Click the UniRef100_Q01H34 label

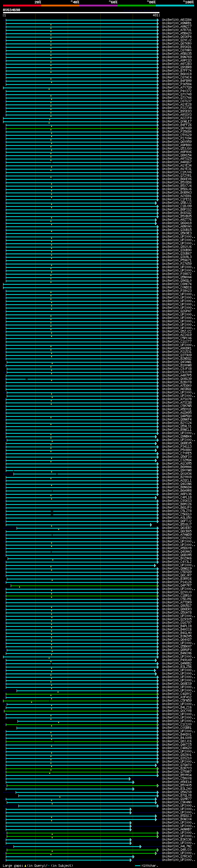click(x=177, y=474)
